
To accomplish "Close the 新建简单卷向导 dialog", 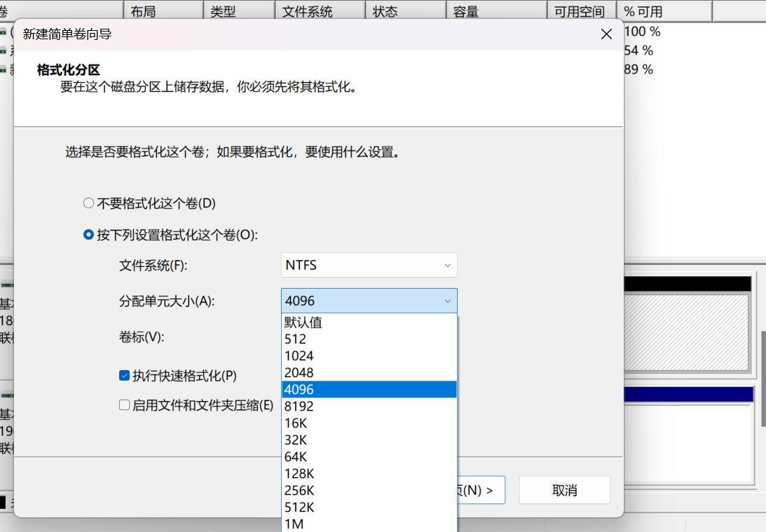I will pyautogui.click(x=606, y=34).
